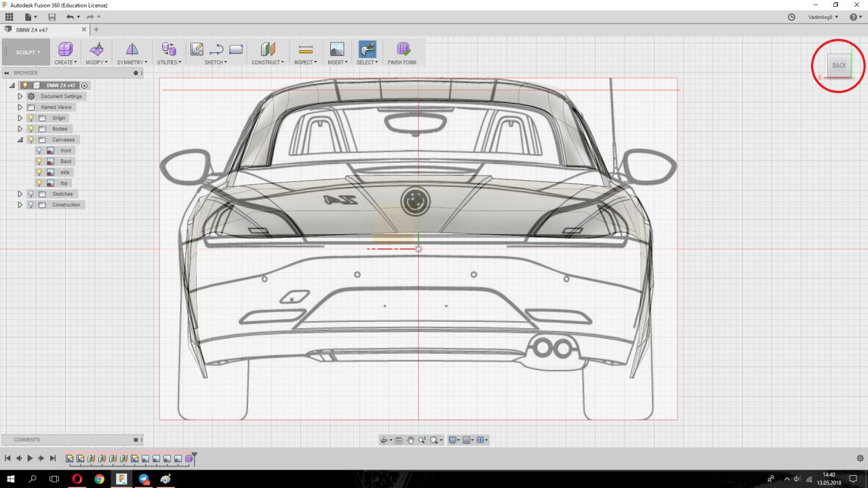Image resolution: width=868 pixels, height=488 pixels.
Task: Click the Create Sketch icon
Action: (197, 49)
